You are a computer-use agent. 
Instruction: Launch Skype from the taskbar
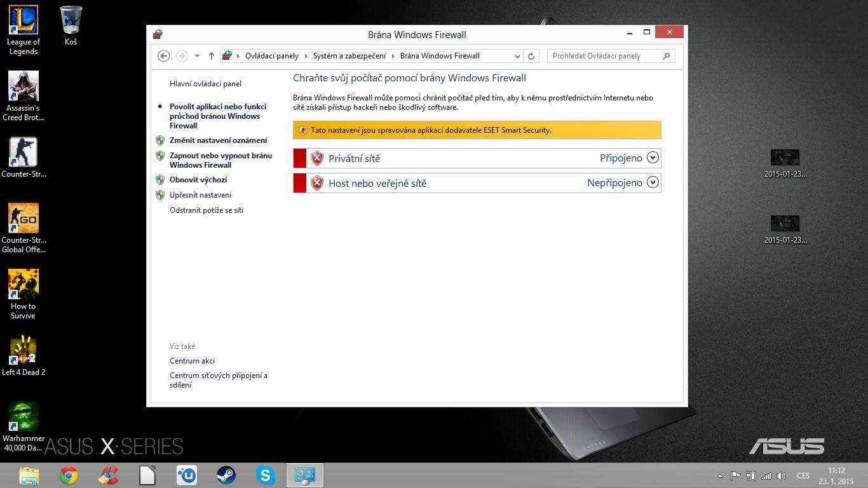265,475
